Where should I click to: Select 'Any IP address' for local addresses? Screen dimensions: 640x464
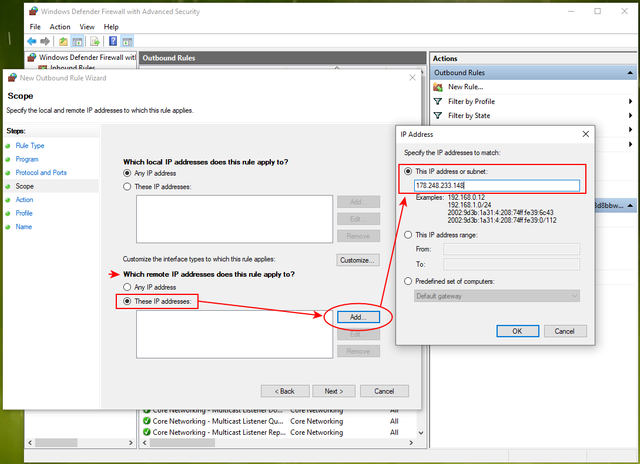click(x=127, y=173)
